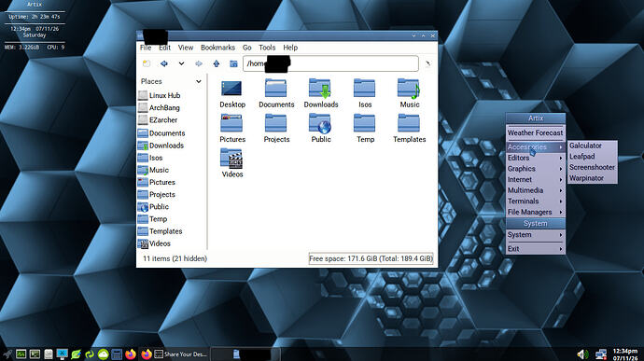Select Pictures folder icon in file view
644x361 pixels.
click(x=231, y=123)
